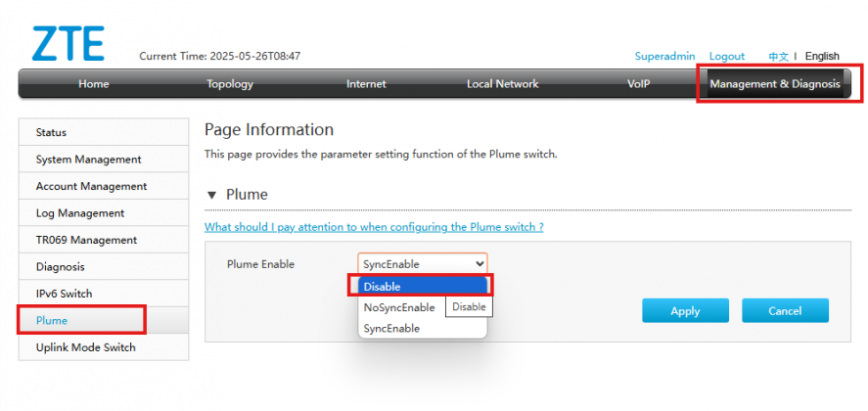Open the Plume Enable dropdown

coord(423,263)
